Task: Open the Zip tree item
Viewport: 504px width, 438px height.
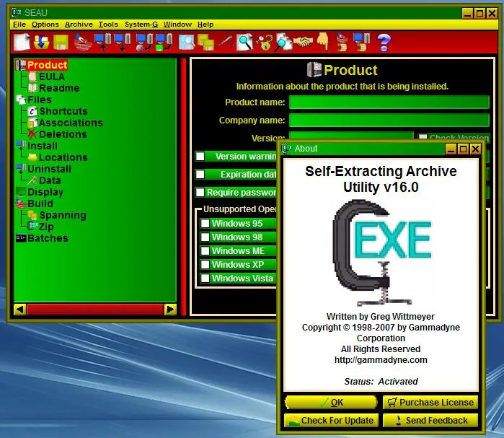Action: click(46, 227)
